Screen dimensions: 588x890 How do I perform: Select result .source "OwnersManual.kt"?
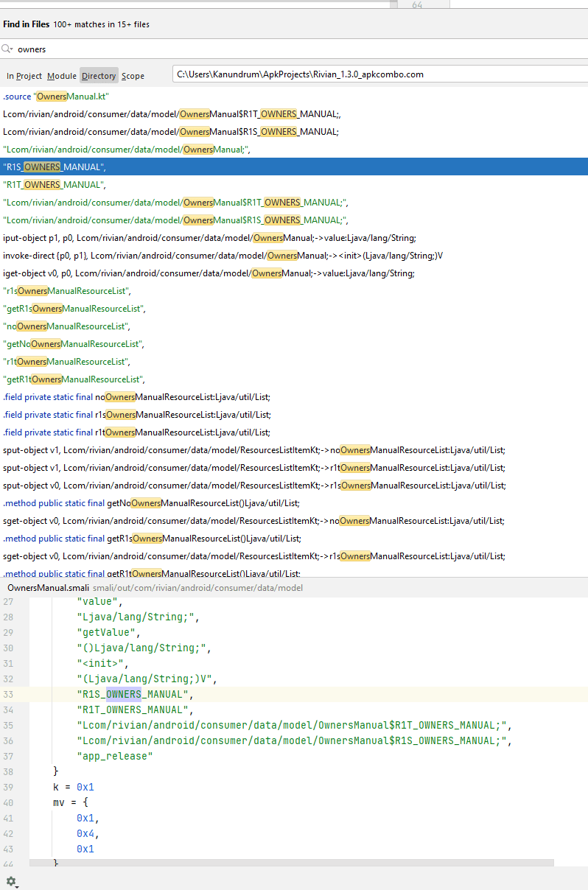point(294,97)
